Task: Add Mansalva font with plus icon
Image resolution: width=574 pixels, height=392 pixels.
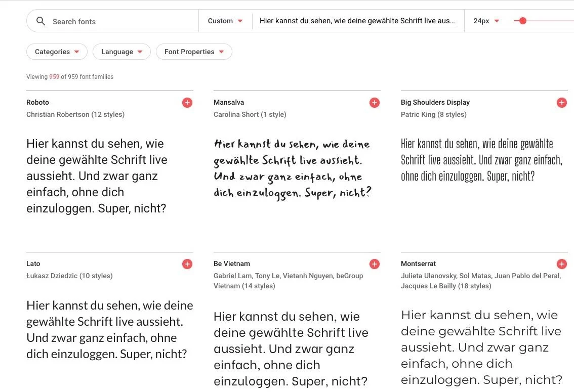Action: pos(374,103)
